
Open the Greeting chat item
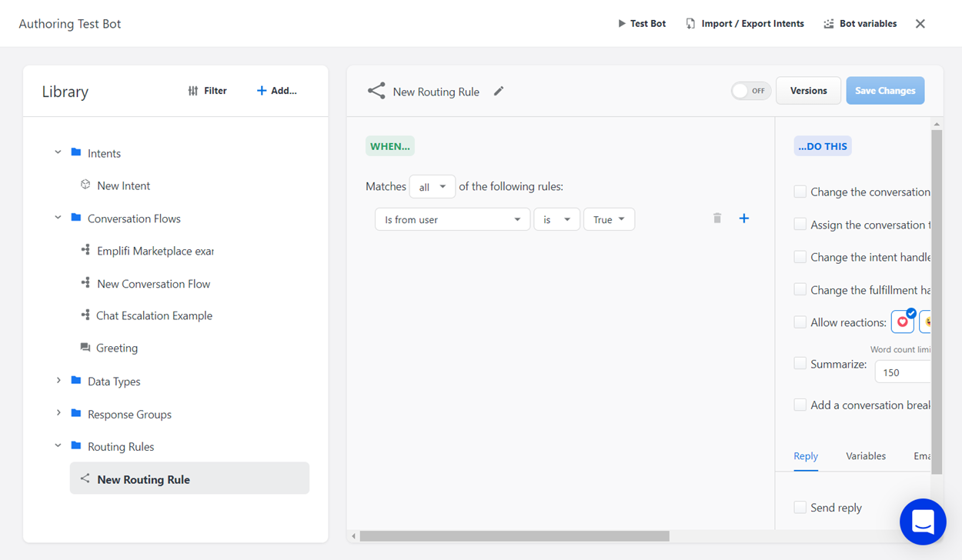[x=117, y=348]
